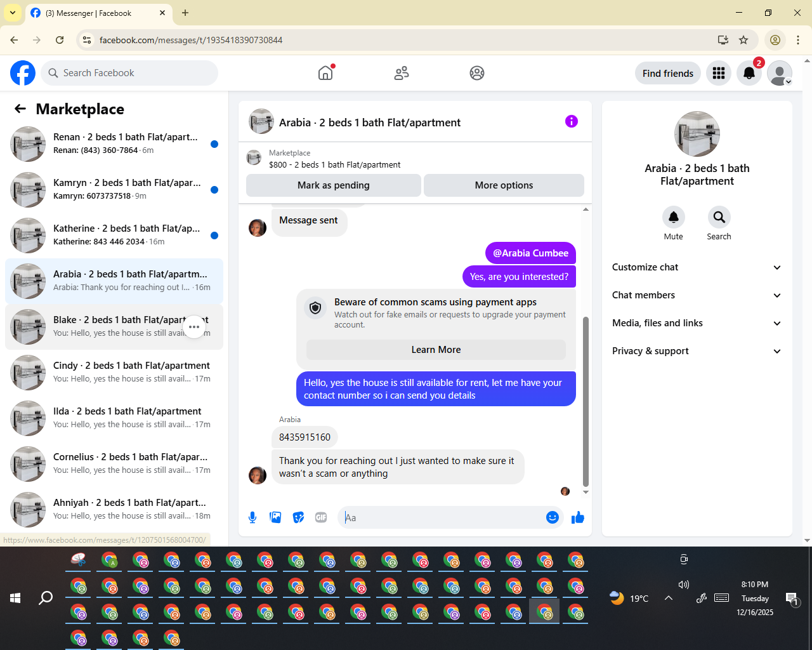The height and width of the screenshot is (650, 812).
Task: Open the weather widget showing 19°C
Action: pyautogui.click(x=629, y=598)
